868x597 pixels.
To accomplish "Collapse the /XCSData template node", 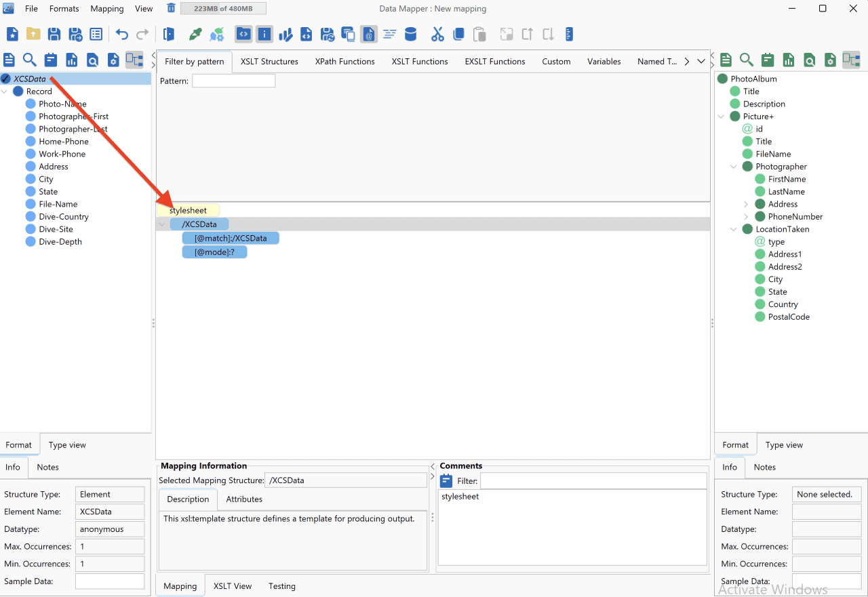I will pos(161,224).
